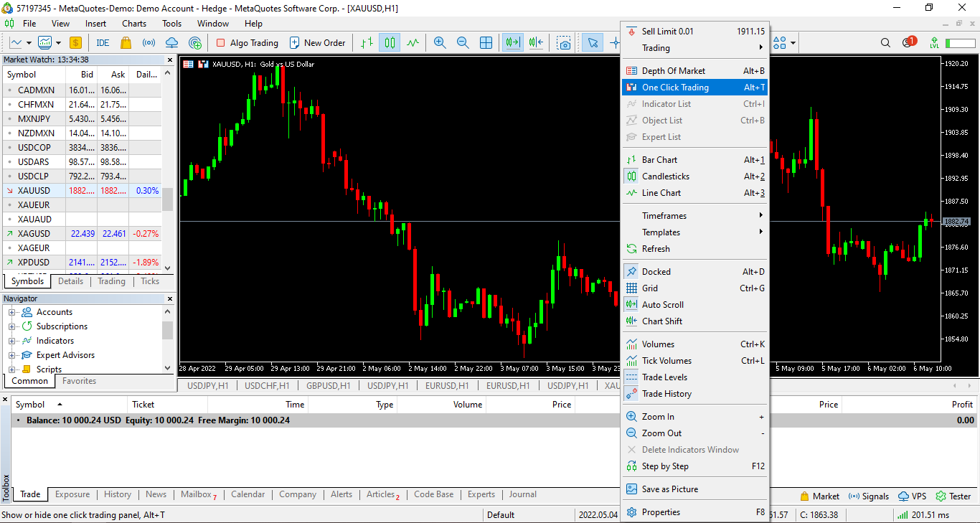Click Sell Limit 0.01 at 1911.15
The width and height of the screenshot is (980, 523).
click(x=694, y=32)
